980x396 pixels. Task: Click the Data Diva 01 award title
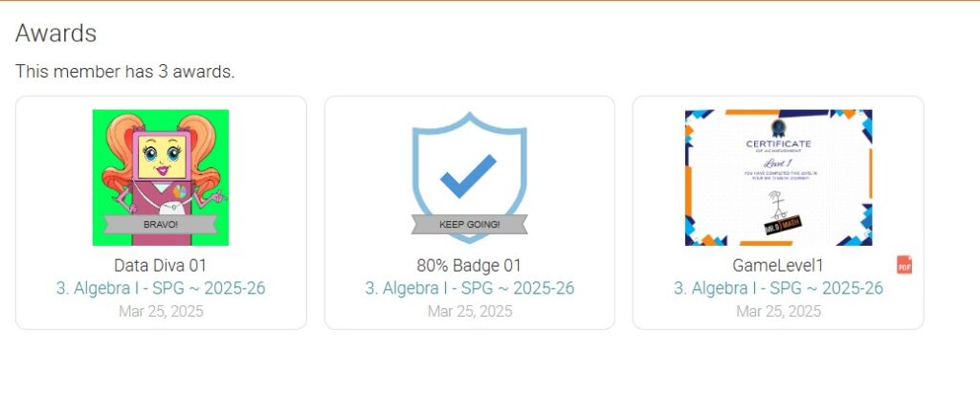pyautogui.click(x=160, y=265)
